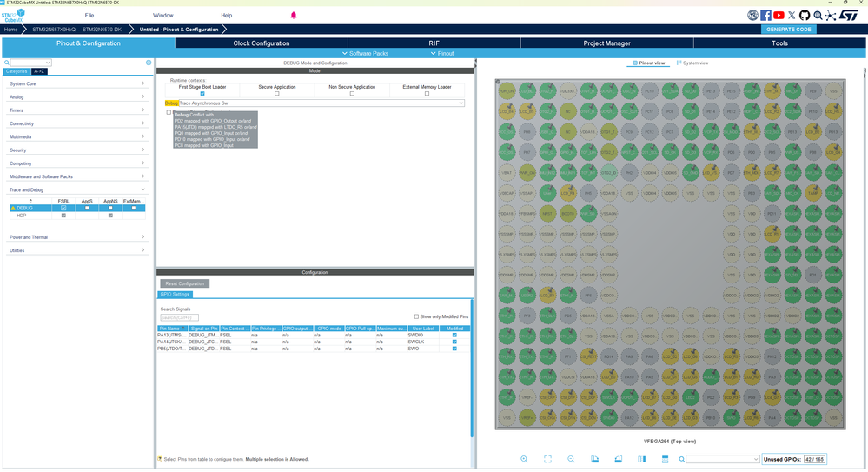
Task: Enable Non Secure Application context checkbox
Action: pos(352,94)
